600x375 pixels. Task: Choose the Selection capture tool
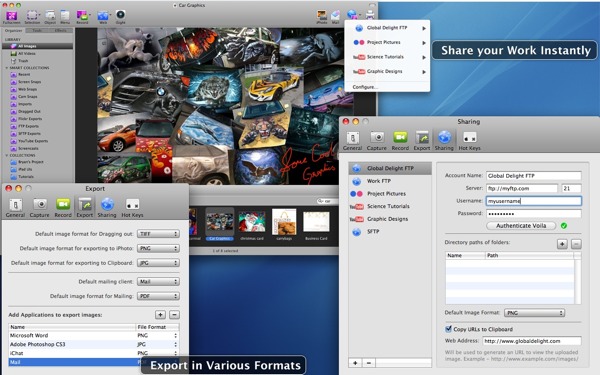tap(32, 17)
